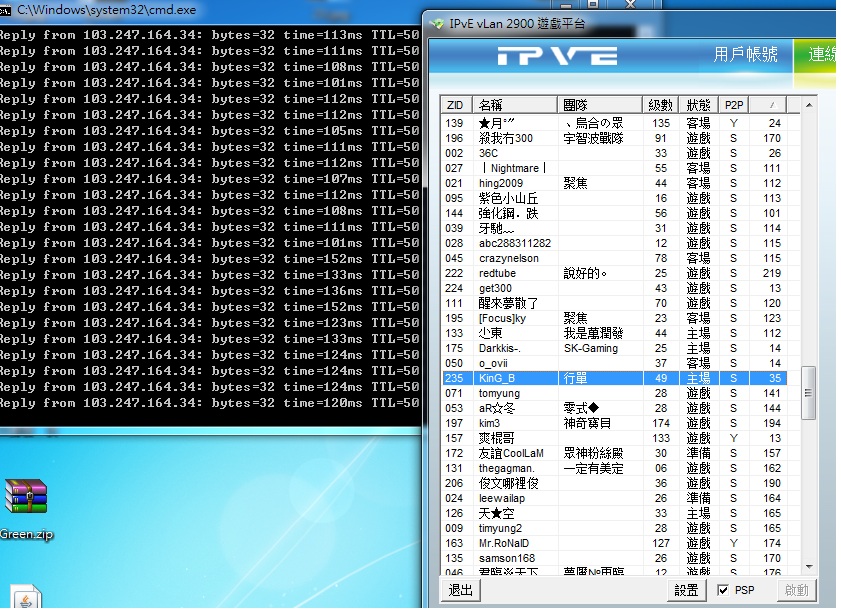Screen dimensions: 841x609
Task: Click the IPVE logo in header
Action: click(557, 55)
